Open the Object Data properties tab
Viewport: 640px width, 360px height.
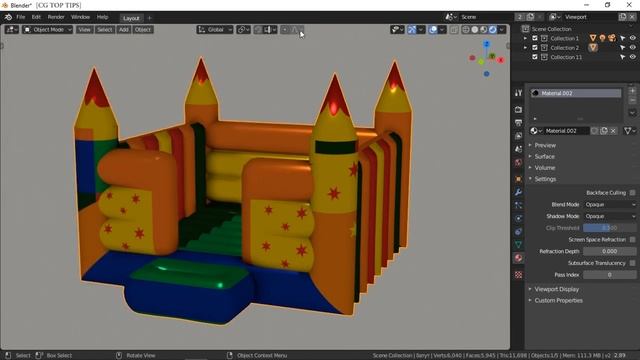click(x=518, y=244)
